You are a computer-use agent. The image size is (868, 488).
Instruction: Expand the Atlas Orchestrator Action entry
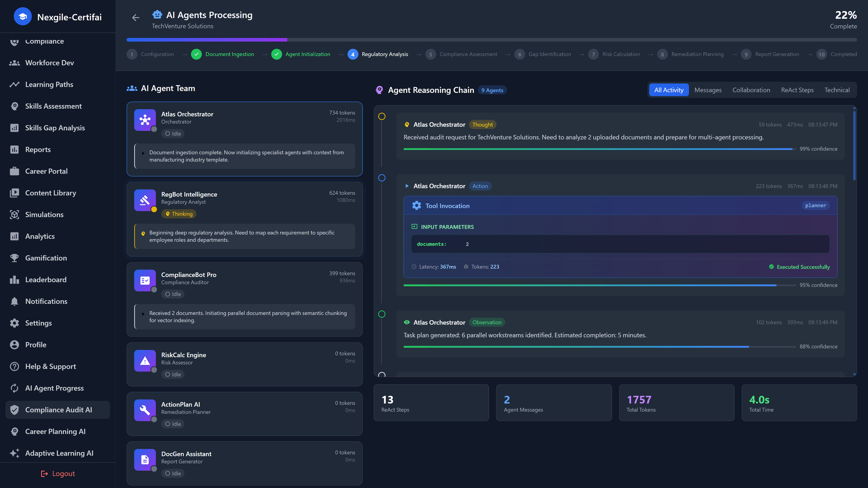[407, 186]
